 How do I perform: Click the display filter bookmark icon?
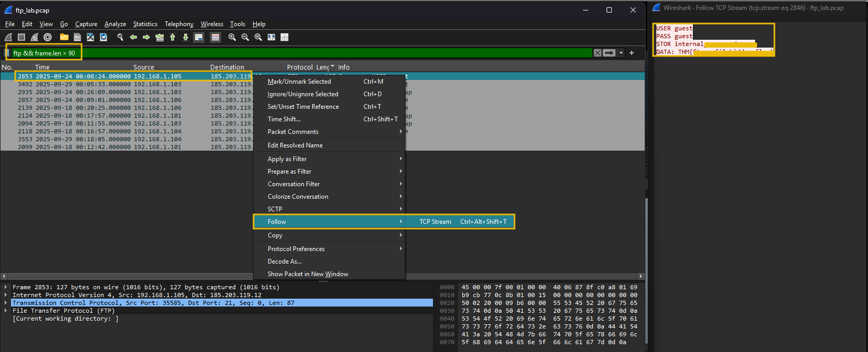coord(8,53)
